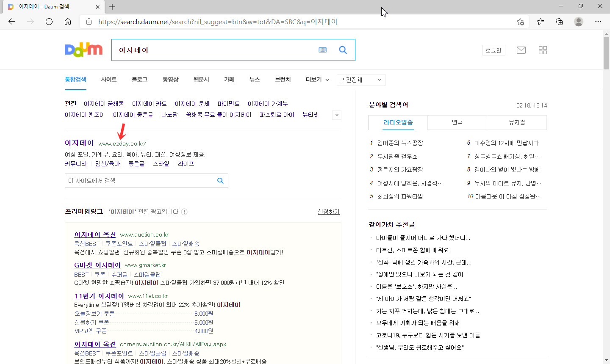Open the 커뮤니티 sublink
610x364 pixels.
pos(76,164)
